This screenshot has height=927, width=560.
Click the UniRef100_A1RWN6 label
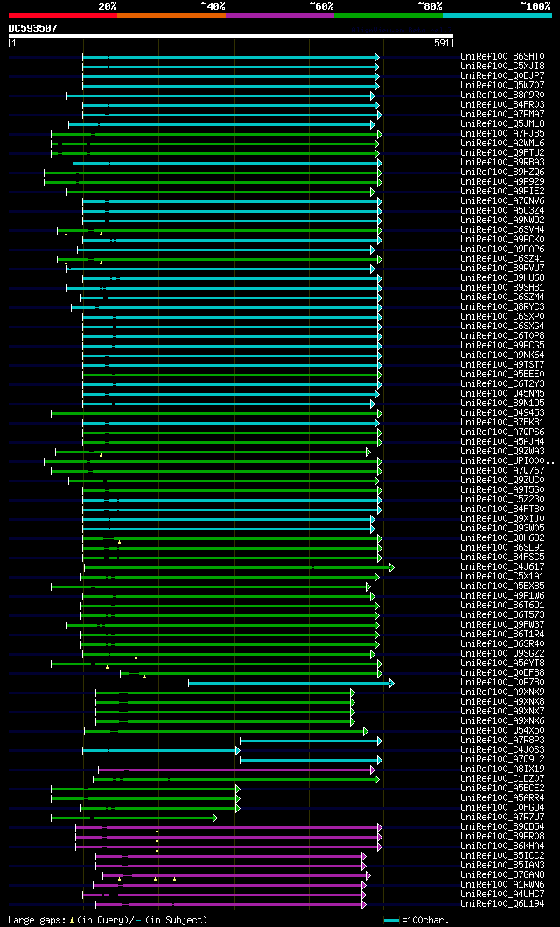click(x=503, y=885)
